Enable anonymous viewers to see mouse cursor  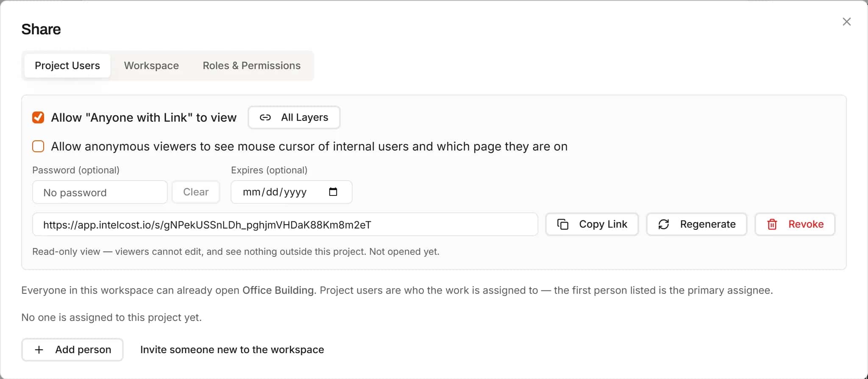click(38, 146)
